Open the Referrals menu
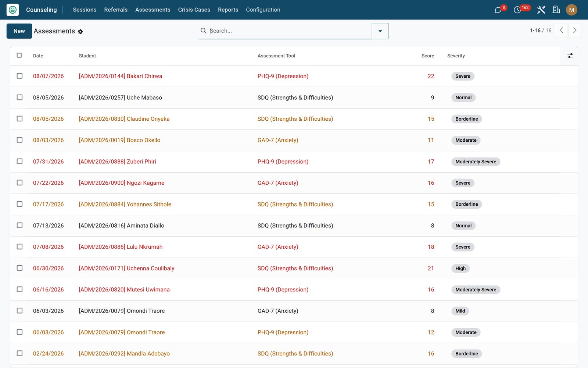Screen dimensions: 588x368 tap(116, 10)
